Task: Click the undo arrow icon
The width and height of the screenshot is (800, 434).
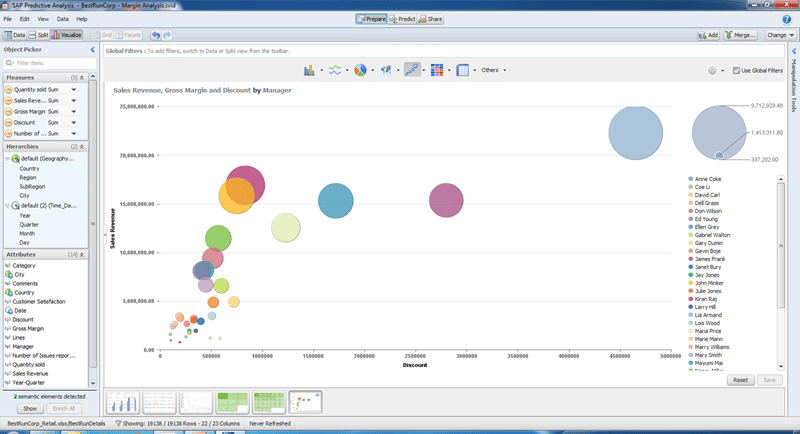Action: [x=157, y=34]
